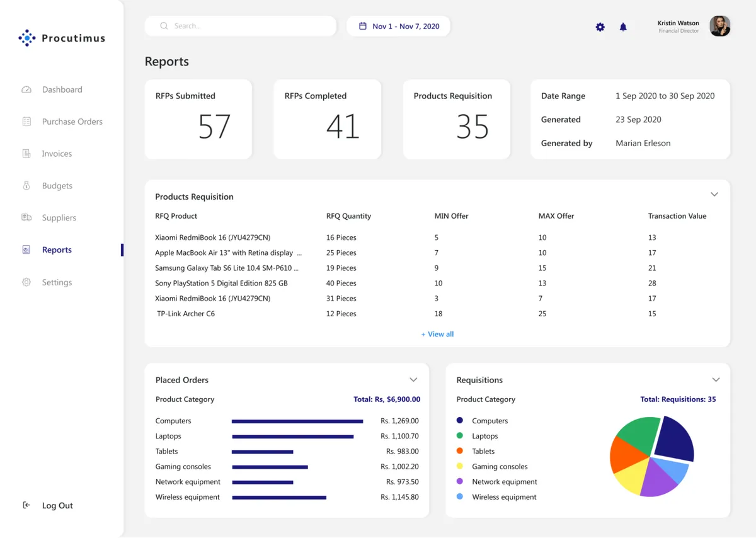
Task: Click the purple pie chart slice
Action: point(658,479)
